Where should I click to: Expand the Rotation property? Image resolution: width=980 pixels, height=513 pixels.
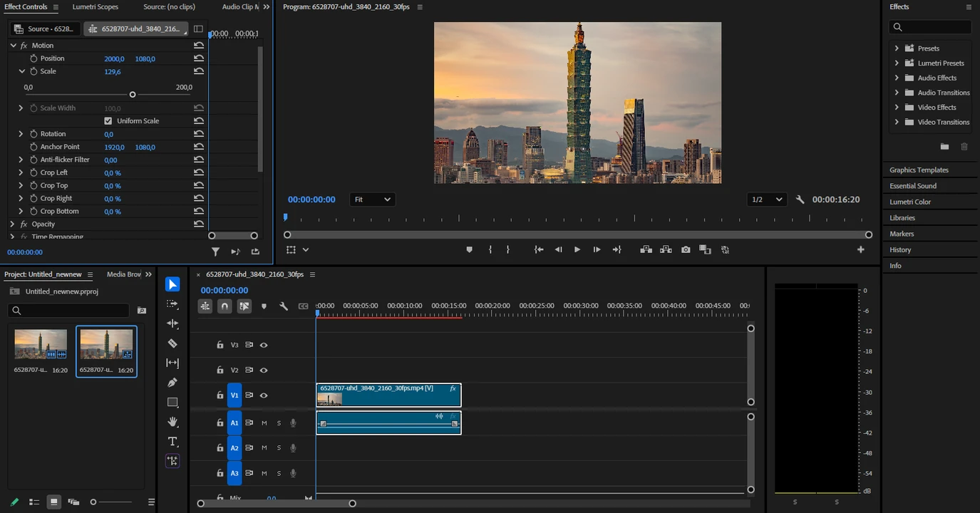21,134
